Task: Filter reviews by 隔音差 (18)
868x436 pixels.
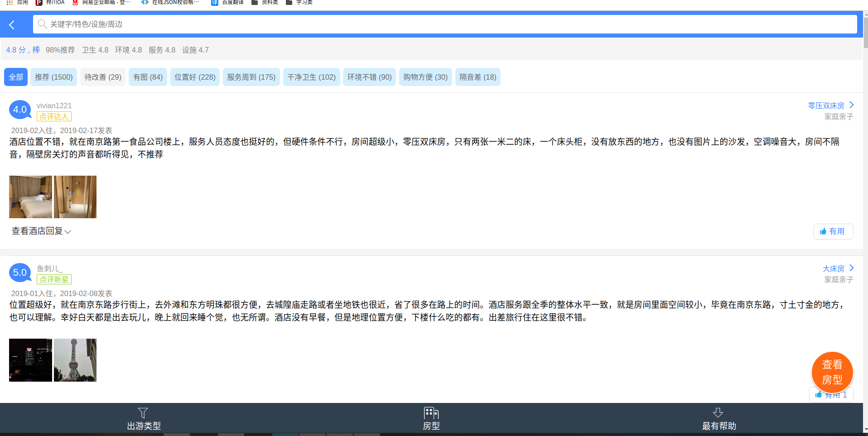Action: [x=478, y=77]
